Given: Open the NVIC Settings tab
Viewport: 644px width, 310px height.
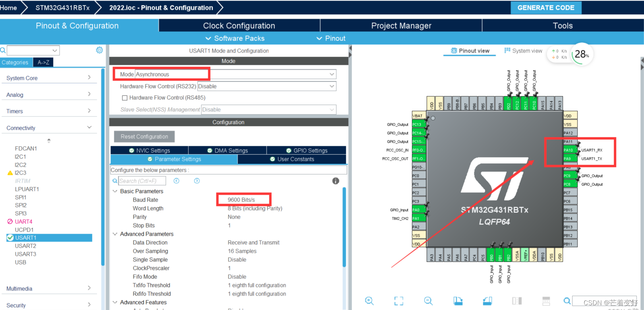Looking at the screenshot, I should coord(149,150).
